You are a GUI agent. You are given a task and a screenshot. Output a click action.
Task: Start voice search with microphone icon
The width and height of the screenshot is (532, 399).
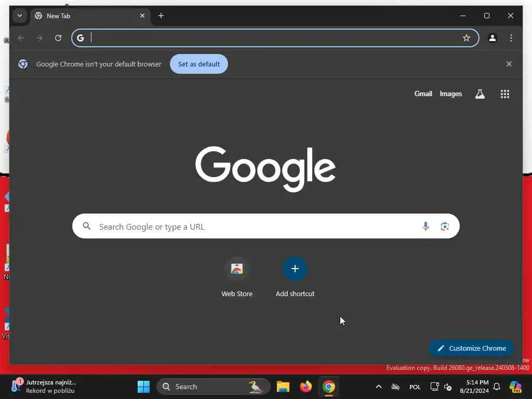(x=425, y=227)
